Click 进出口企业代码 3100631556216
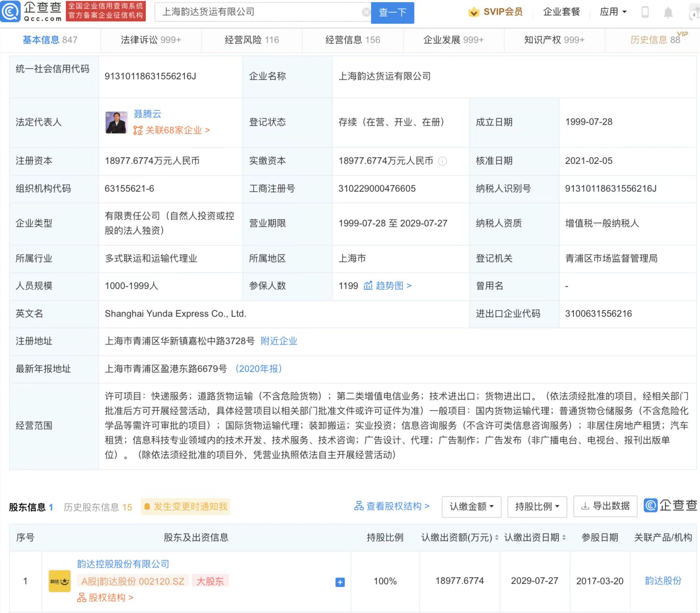Image resolution: width=700 pixels, height=613 pixels. (598, 313)
